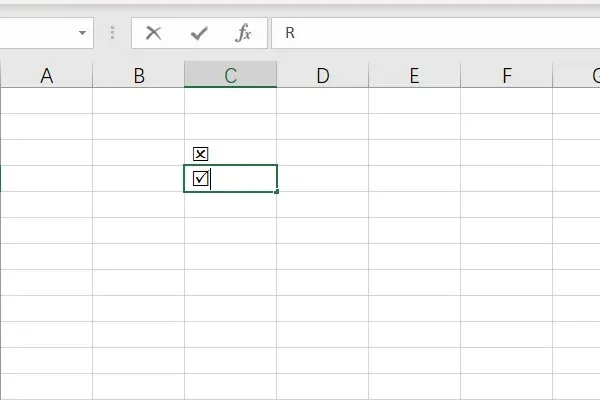Click the column B cell left of the crossed box
The width and height of the screenshot is (600, 400).
tap(138, 153)
